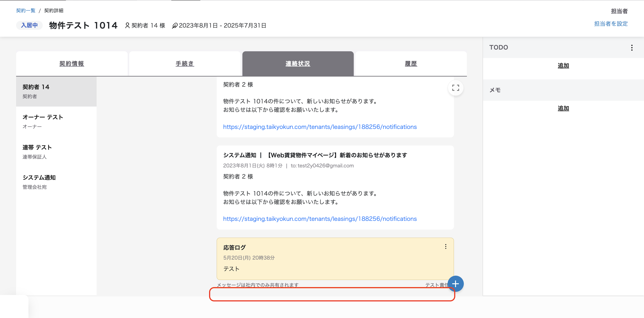Switch to the 契約情報 tab
This screenshot has height=318, width=644.
(72, 64)
